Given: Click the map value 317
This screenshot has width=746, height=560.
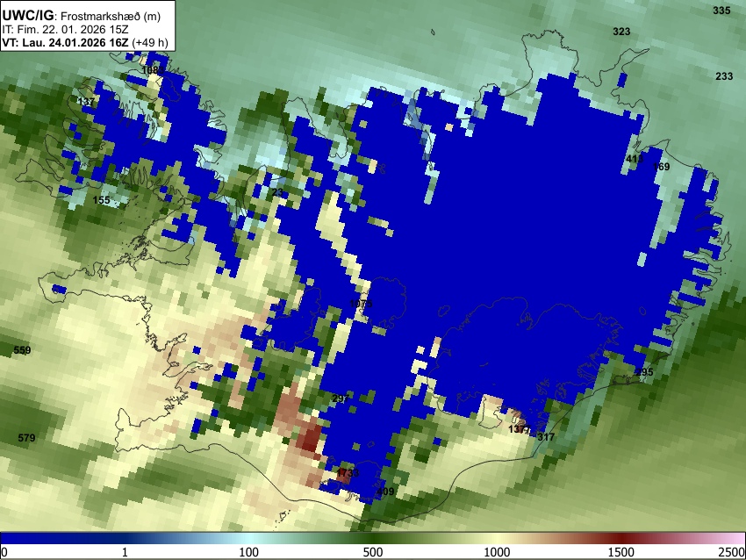Looking at the screenshot, I should click(x=545, y=437).
